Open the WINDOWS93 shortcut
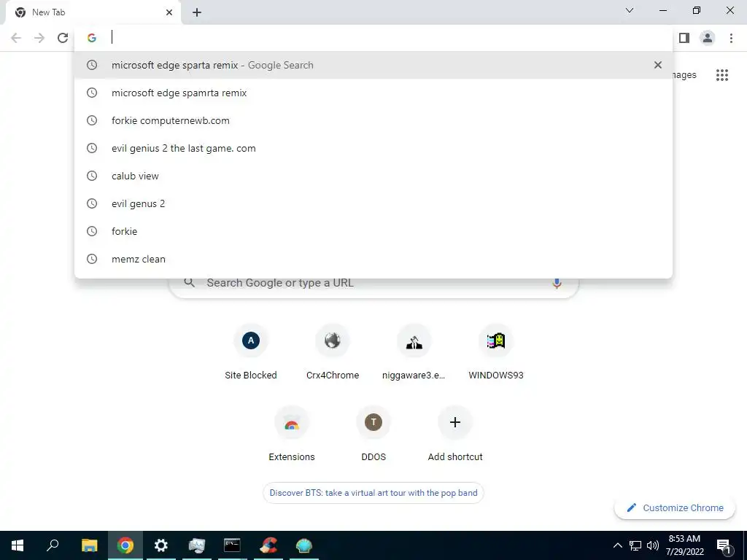747x560 pixels. [x=496, y=352]
